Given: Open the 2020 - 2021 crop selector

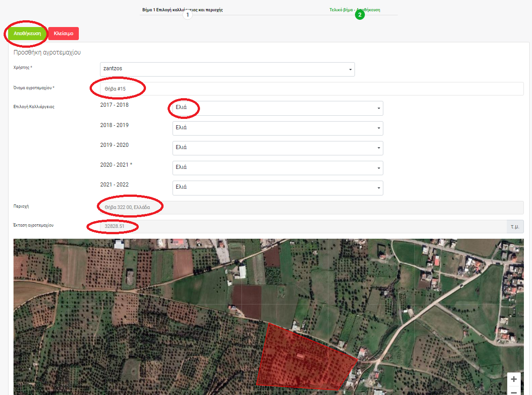Looking at the screenshot, I should pyautogui.click(x=277, y=168).
